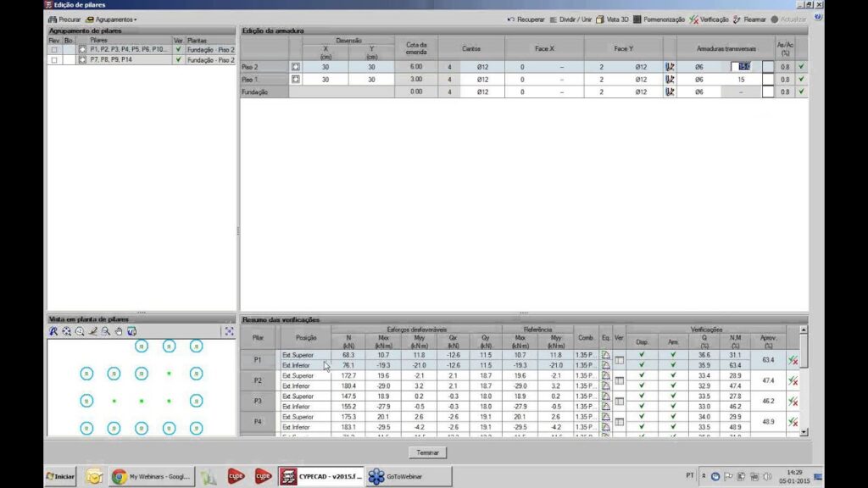Toggle the empty box in Piso 1 transverse row
The image size is (868, 488).
[768, 79]
